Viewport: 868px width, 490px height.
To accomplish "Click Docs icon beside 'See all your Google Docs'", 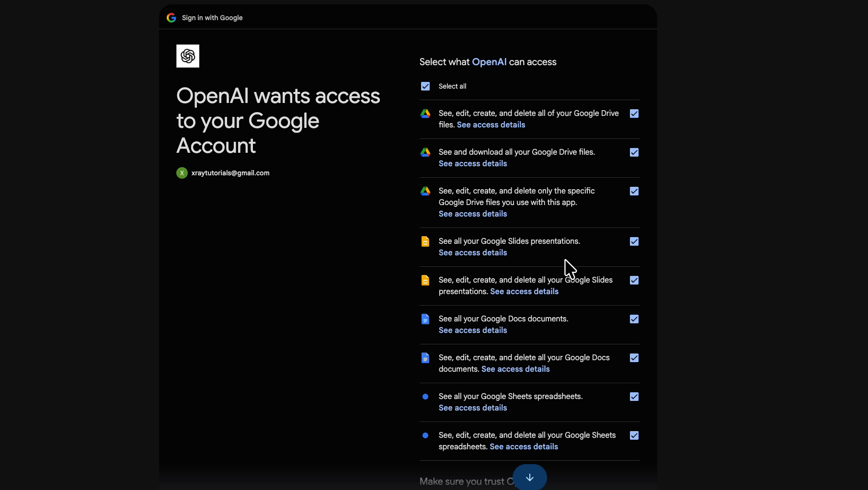I will 425,319.
